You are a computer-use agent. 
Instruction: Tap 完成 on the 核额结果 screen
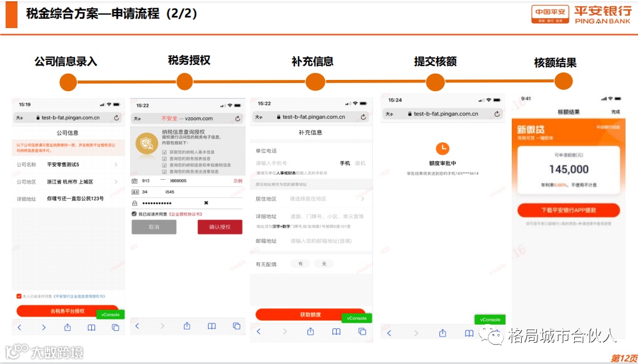[x=616, y=112]
